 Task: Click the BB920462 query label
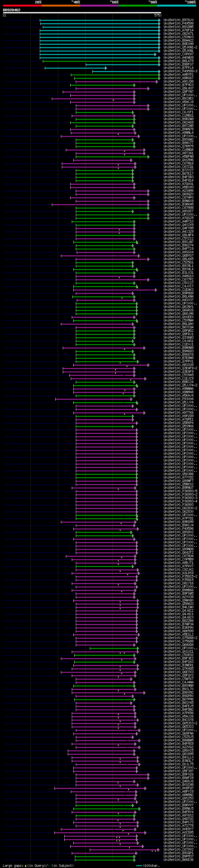[x=12, y=10]
